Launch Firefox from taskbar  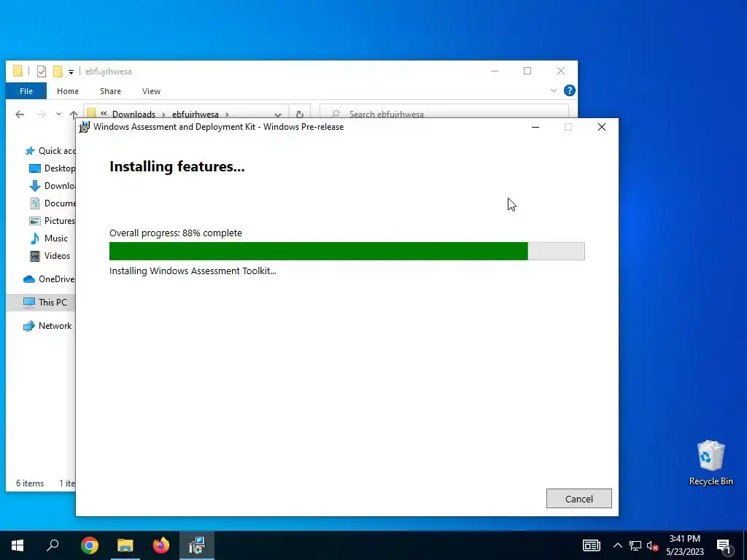pyautogui.click(x=161, y=545)
